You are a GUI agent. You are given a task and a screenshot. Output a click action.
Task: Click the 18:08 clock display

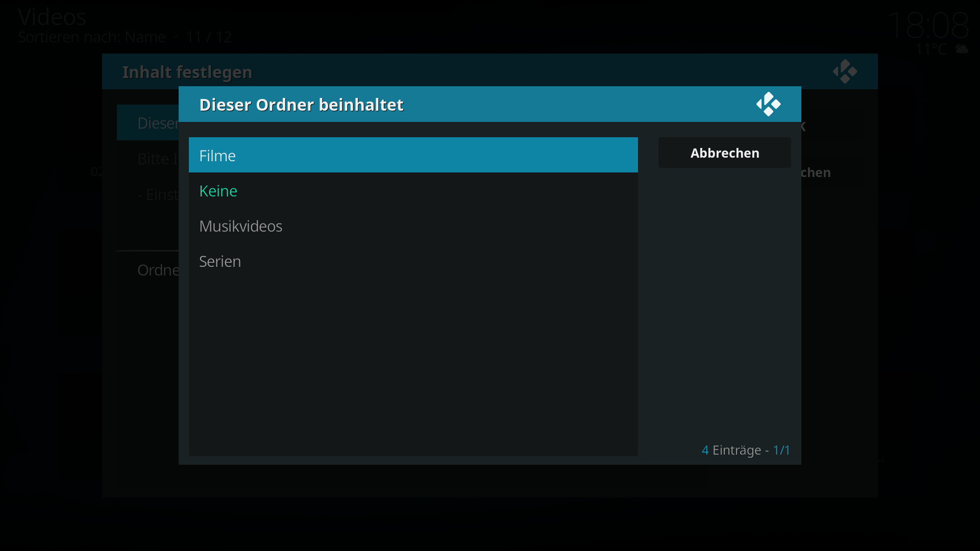(927, 25)
